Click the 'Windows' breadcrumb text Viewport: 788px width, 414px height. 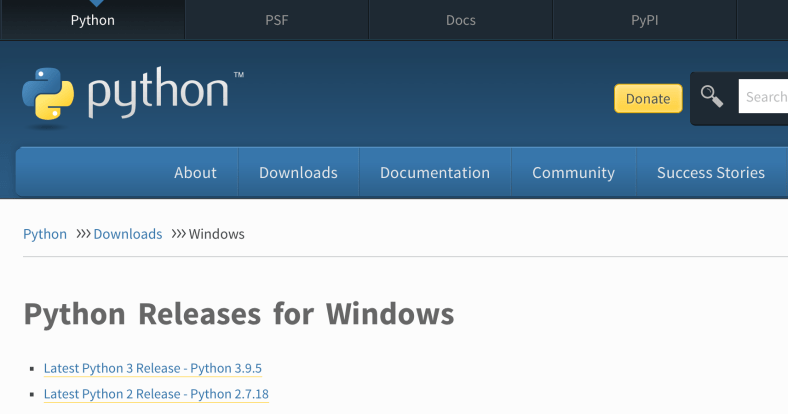coord(217,234)
